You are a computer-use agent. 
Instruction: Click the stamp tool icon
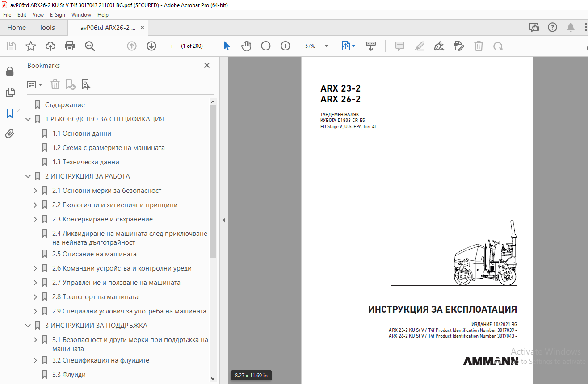(x=458, y=46)
